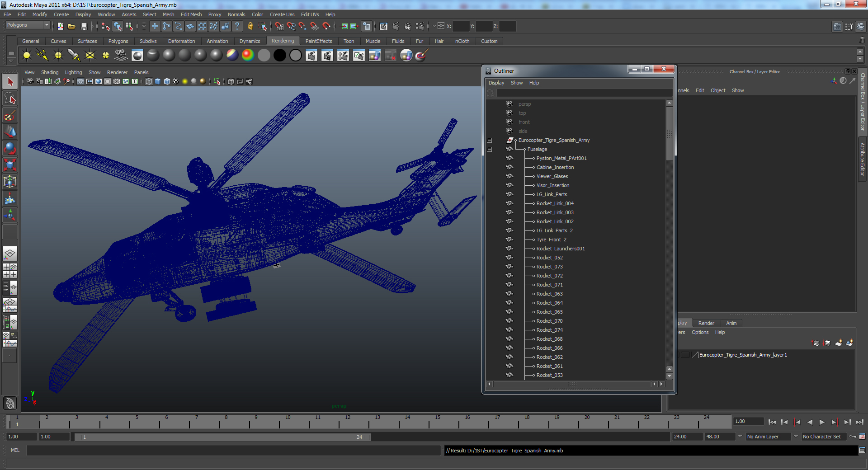
Task: Collapse Eurocopter_Tigre_Spanish_Army node in Outliner
Action: click(x=489, y=141)
